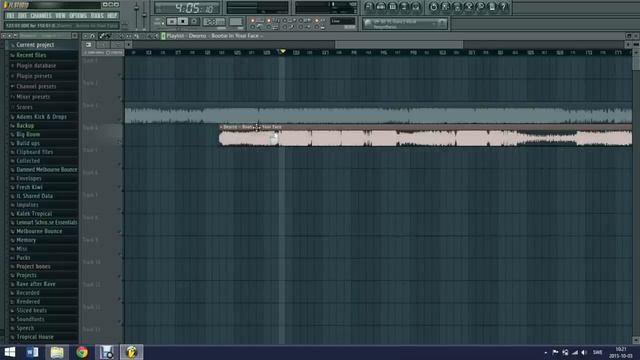Open the CHANNELS menu

point(41,16)
